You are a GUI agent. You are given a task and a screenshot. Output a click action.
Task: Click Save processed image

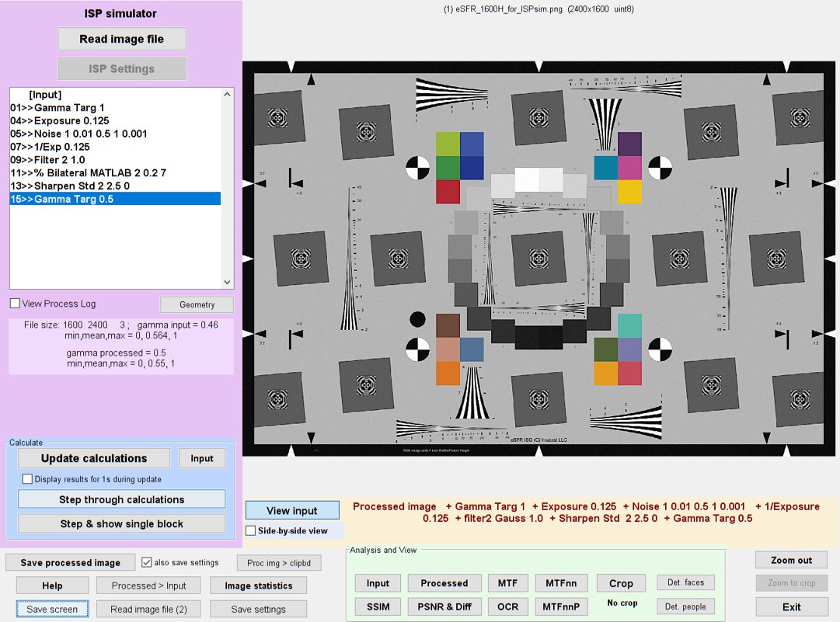point(70,563)
